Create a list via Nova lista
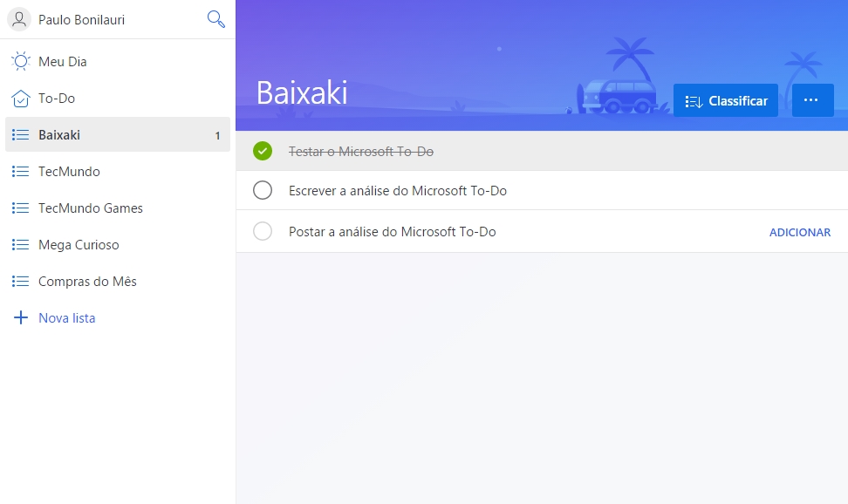 tap(65, 317)
